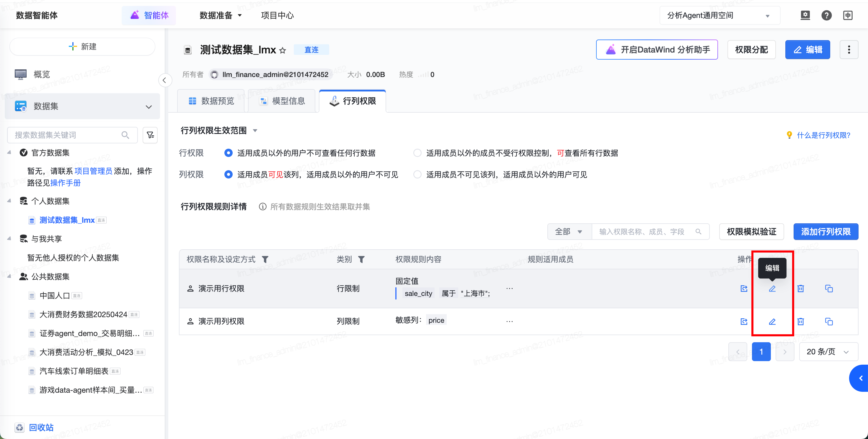Click the 新建 button
This screenshot has width=868, height=439.
point(82,46)
